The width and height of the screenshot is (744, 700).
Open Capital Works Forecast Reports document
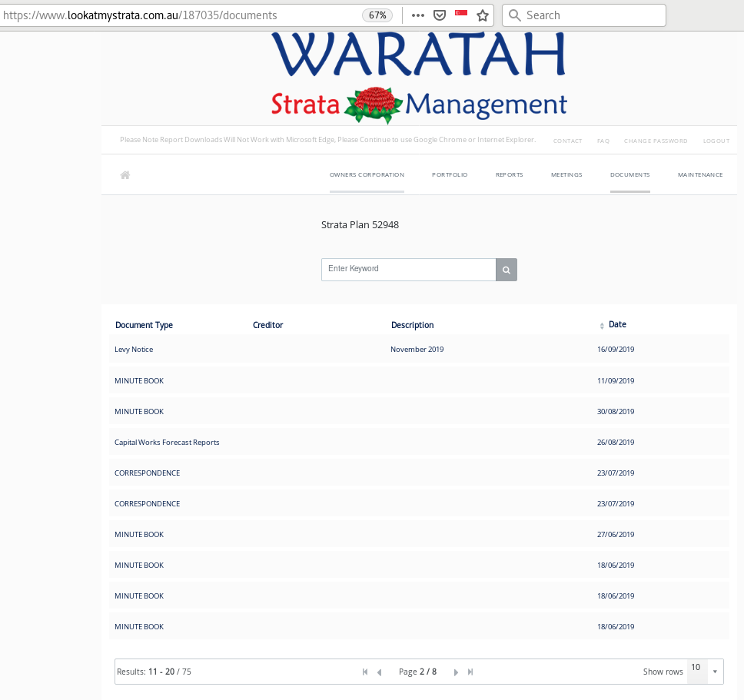pyautogui.click(x=419, y=442)
